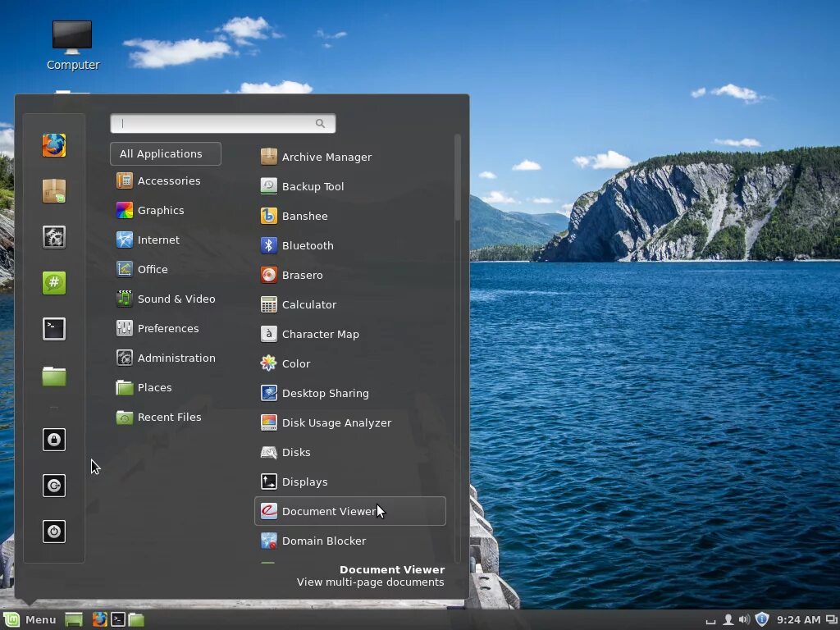Show Recent Files
The width and height of the screenshot is (840, 630).
[x=169, y=417]
